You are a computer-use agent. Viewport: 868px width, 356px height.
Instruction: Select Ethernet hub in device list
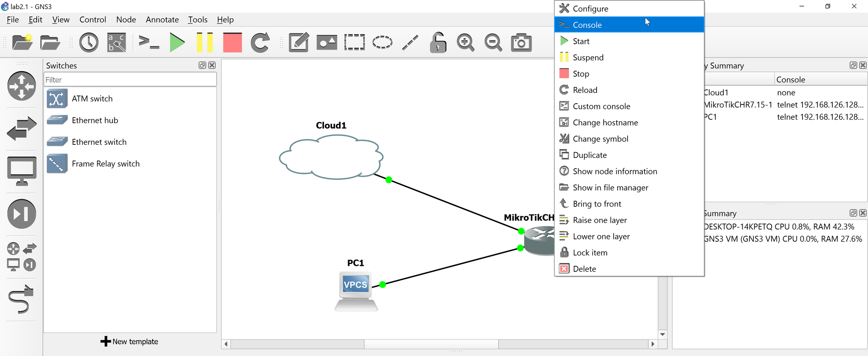(130, 120)
